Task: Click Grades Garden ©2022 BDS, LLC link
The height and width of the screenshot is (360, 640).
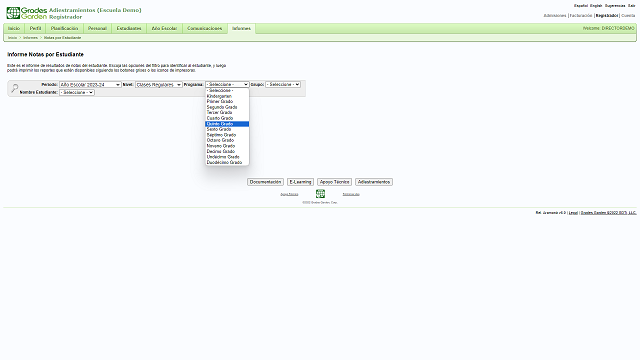Action: click(x=608, y=213)
